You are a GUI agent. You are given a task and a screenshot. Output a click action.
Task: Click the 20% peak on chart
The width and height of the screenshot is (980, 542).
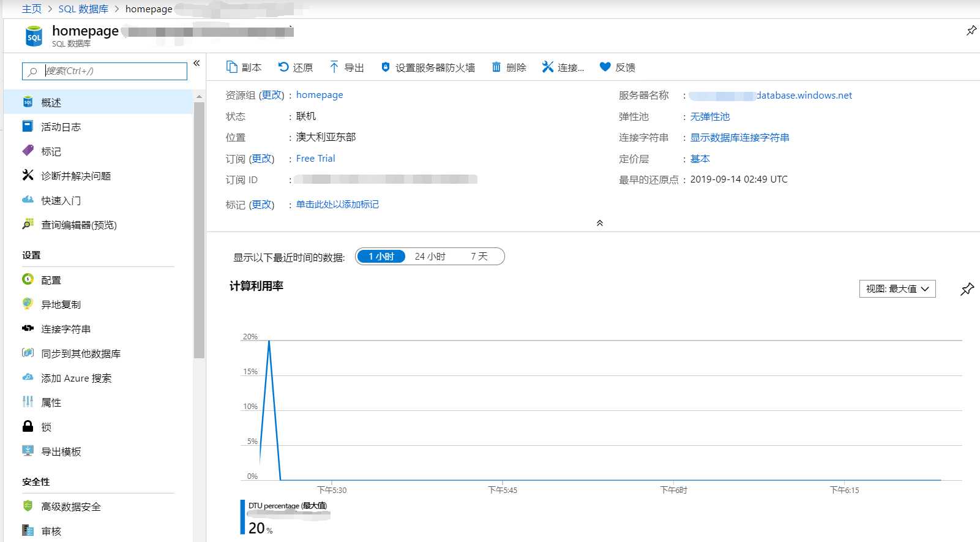click(269, 341)
